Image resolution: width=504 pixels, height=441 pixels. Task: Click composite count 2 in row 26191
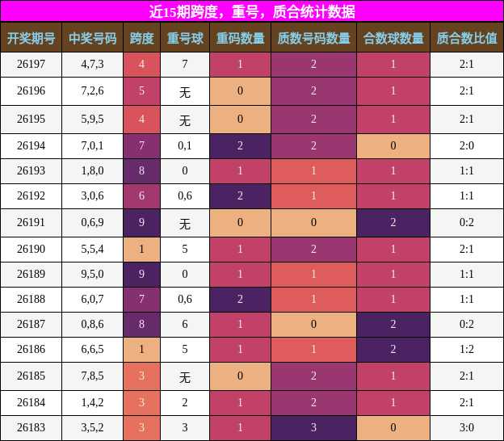tap(393, 222)
